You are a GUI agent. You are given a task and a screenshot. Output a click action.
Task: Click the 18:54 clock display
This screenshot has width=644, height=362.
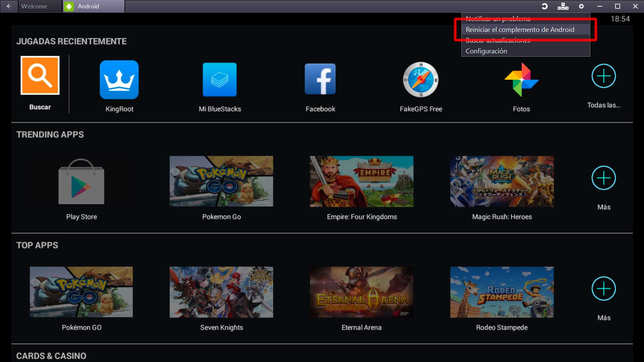620,19
